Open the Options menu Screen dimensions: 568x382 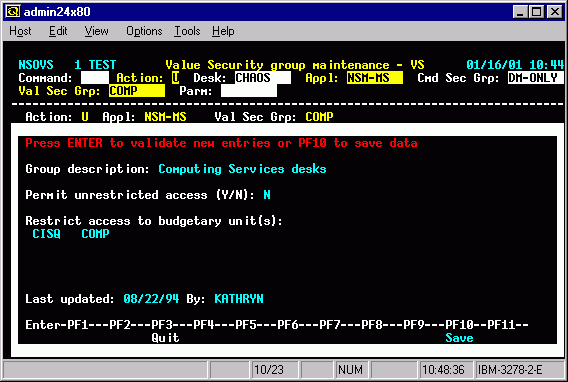[x=144, y=31]
